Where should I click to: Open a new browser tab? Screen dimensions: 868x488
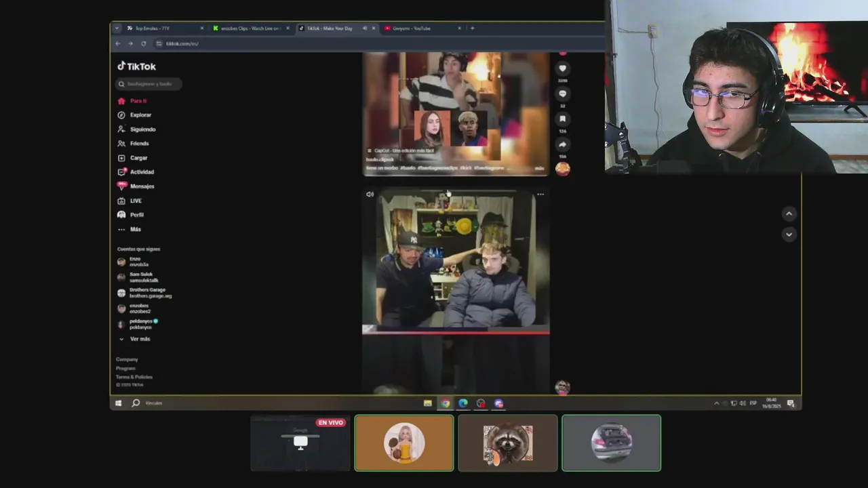click(x=472, y=28)
